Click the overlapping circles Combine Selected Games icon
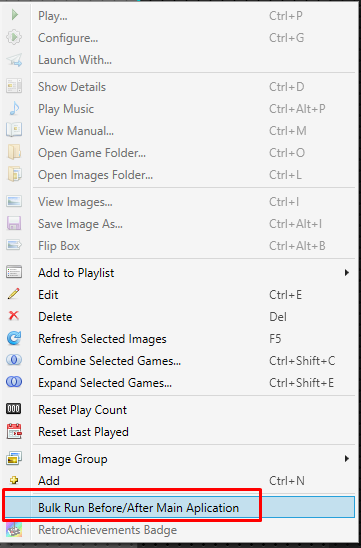 14,360
